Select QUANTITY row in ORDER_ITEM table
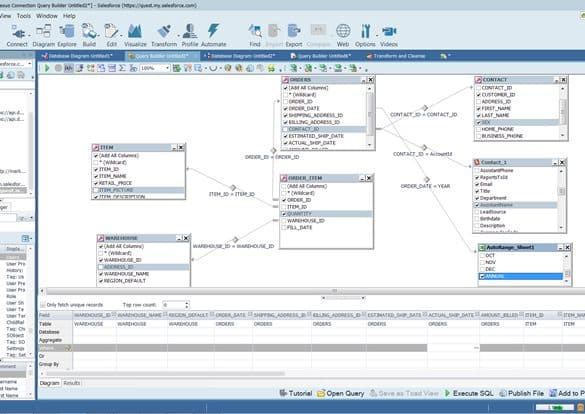The width and height of the screenshot is (585, 414). [326, 214]
